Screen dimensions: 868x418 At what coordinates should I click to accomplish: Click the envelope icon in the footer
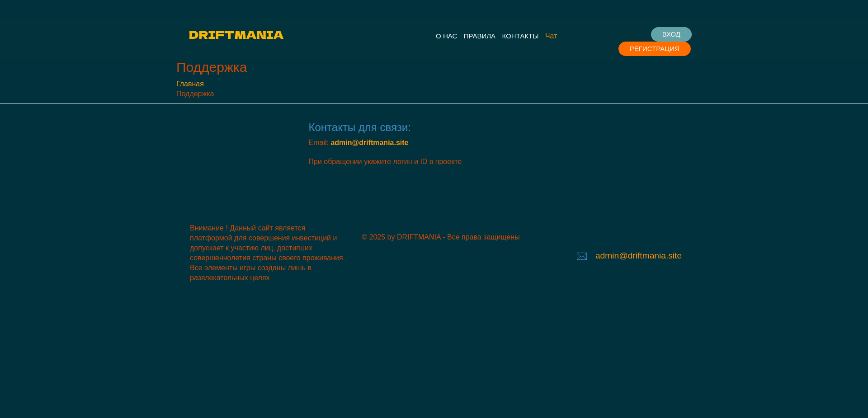click(x=582, y=256)
